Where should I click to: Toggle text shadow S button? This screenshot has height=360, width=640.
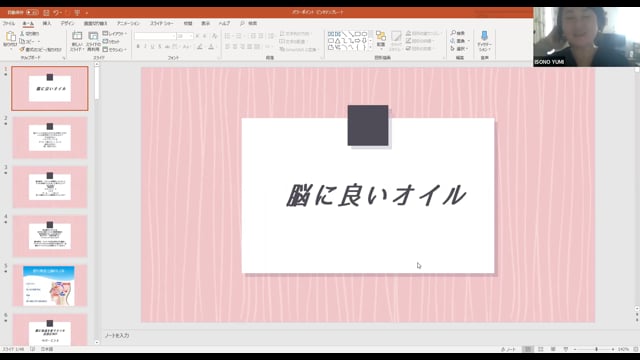click(x=160, y=47)
